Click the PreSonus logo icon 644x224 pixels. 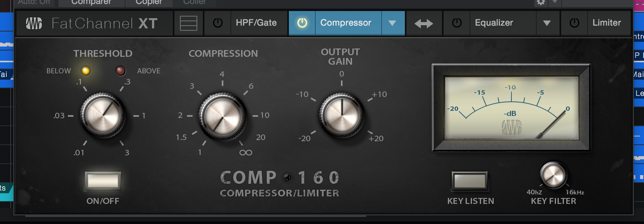[x=34, y=23]
